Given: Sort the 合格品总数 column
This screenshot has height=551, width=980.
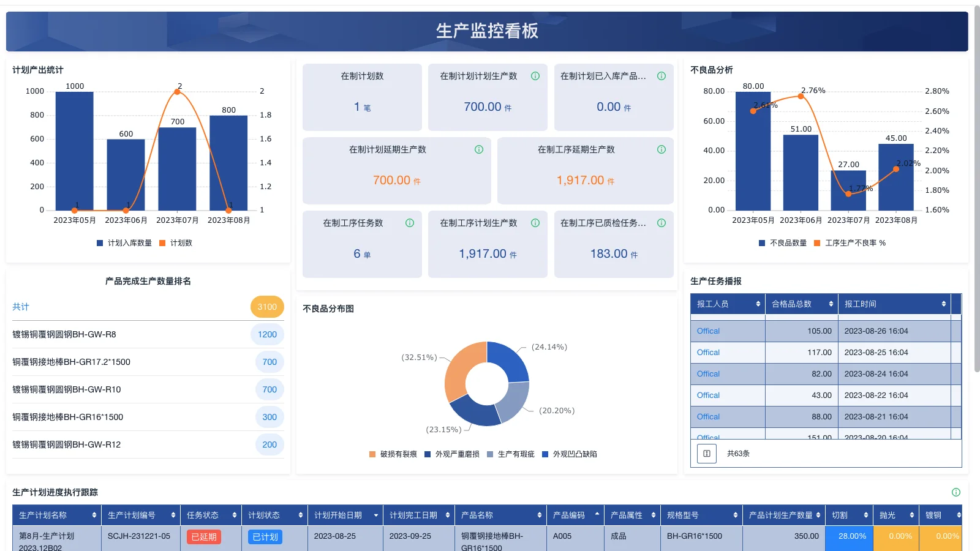Looking at the screenshot, I should pos(831,304).
